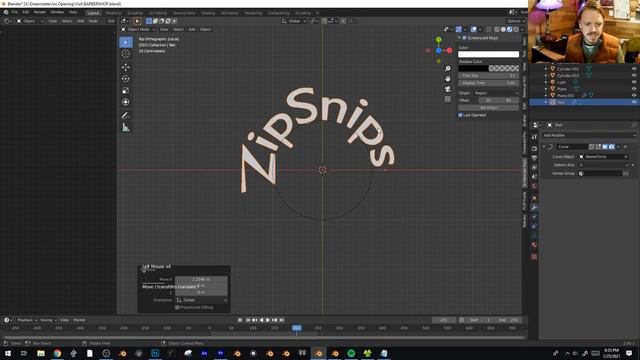
Task: Toggle the Screencast Keys checkbox
Action: (x=464, y=38)
